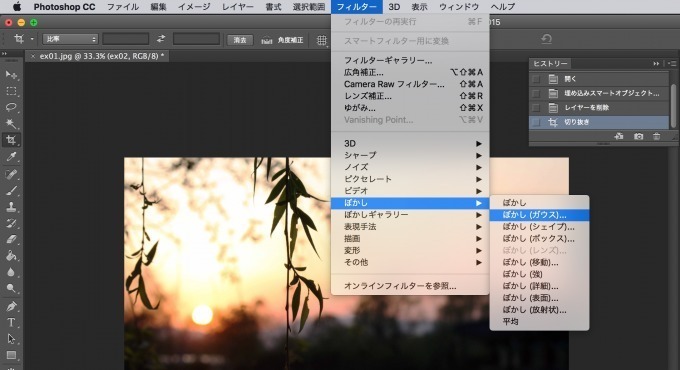This screenshot has width=680, height=370.
Task: Choose ぼかし (放射状)... from submenu
Action: pos(539,310)
